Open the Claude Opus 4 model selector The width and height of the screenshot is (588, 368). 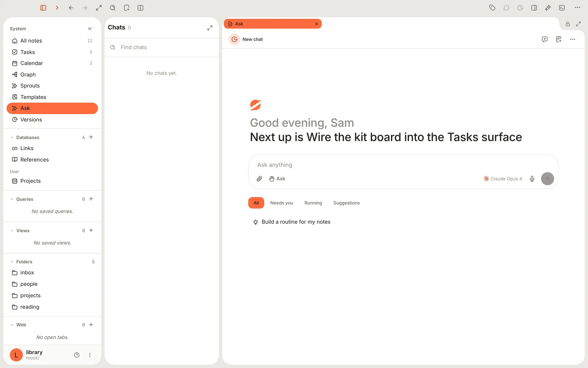(x=503, y=179)
